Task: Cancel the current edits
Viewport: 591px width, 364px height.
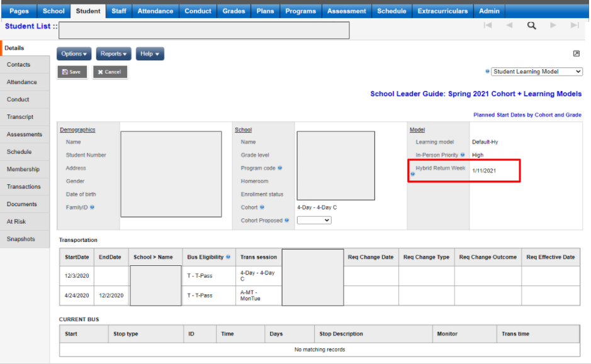Action: [x=110, y=72]
